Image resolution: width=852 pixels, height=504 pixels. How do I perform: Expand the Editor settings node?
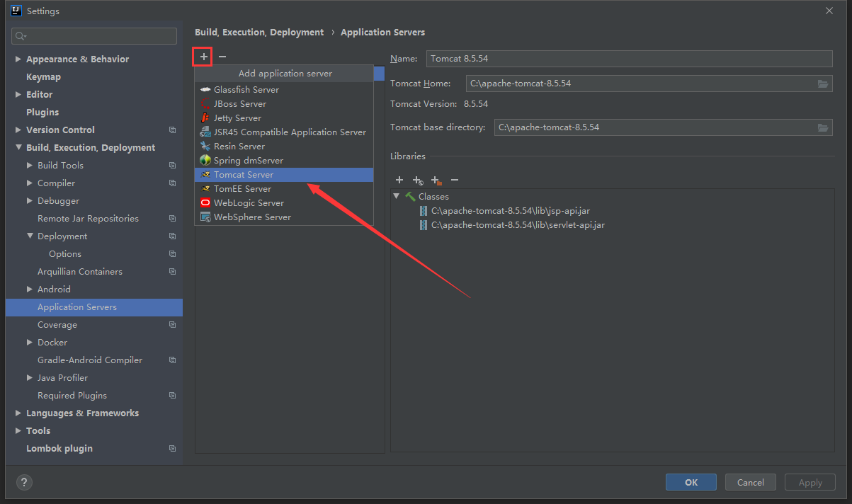point(18,95)
